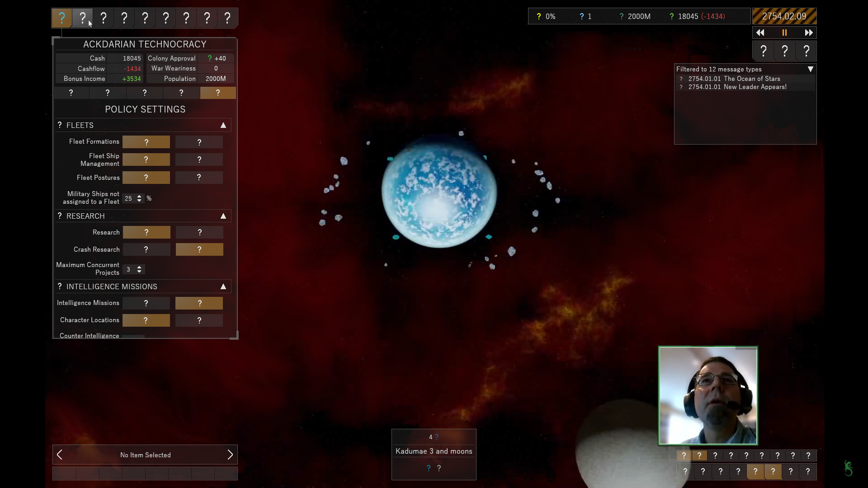Collapse the FLEETS policy section
The image size is (868, 488).
223,125
